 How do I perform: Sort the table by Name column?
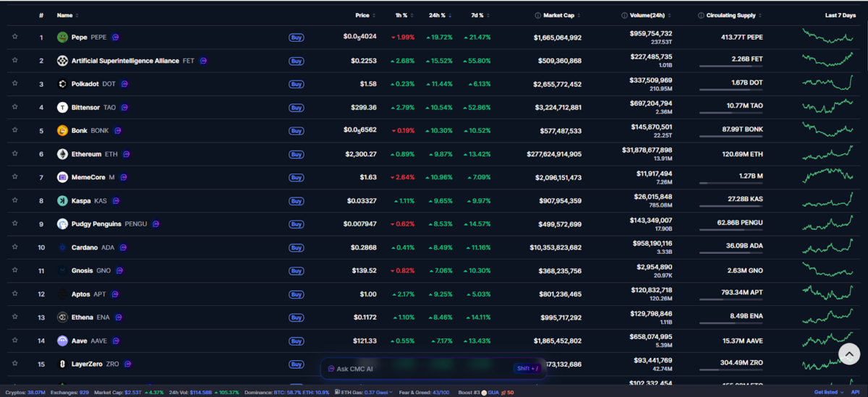[68, 15]
